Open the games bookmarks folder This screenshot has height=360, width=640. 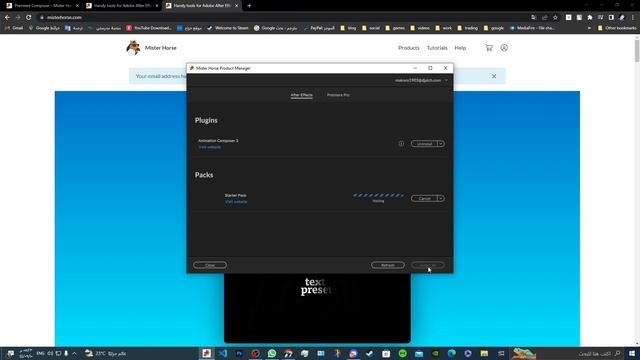point(395,28)
